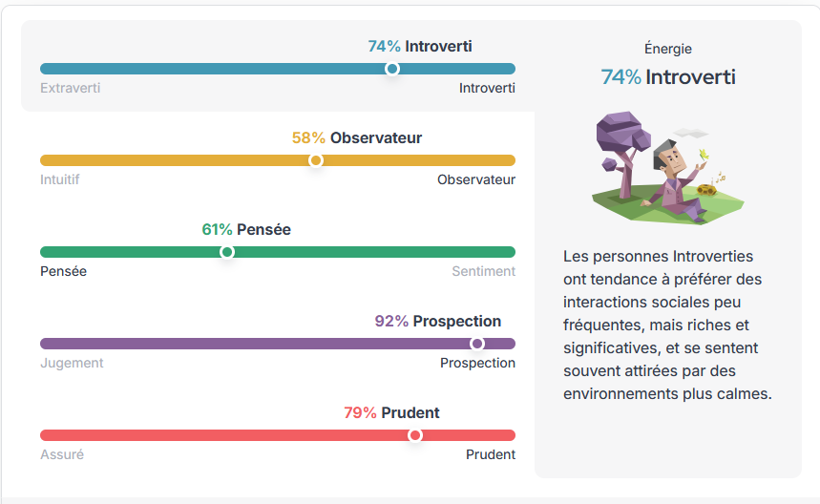Click the "Assuré" label under red bar
This screenshot has width=820, height=504.
click(62, 454)
